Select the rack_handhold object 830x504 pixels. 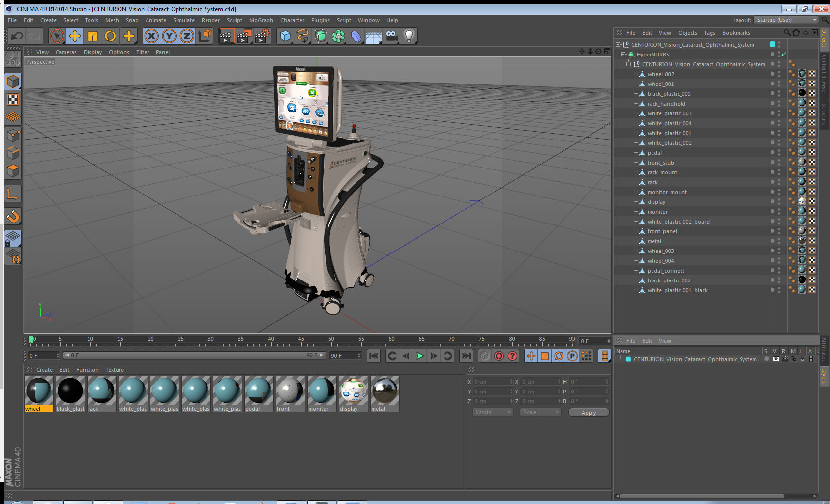click(x=666, y=104)
